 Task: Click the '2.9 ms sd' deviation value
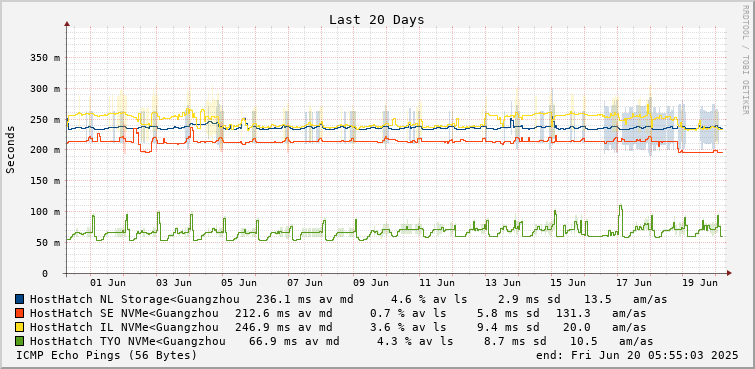click(x=529, y=299)
